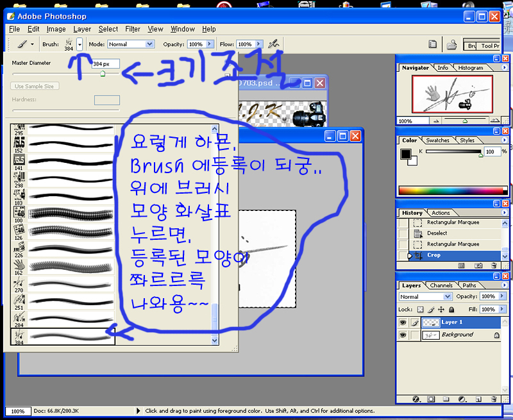
Task: Click the File Browser icon
Action: (x=451, y=45)
